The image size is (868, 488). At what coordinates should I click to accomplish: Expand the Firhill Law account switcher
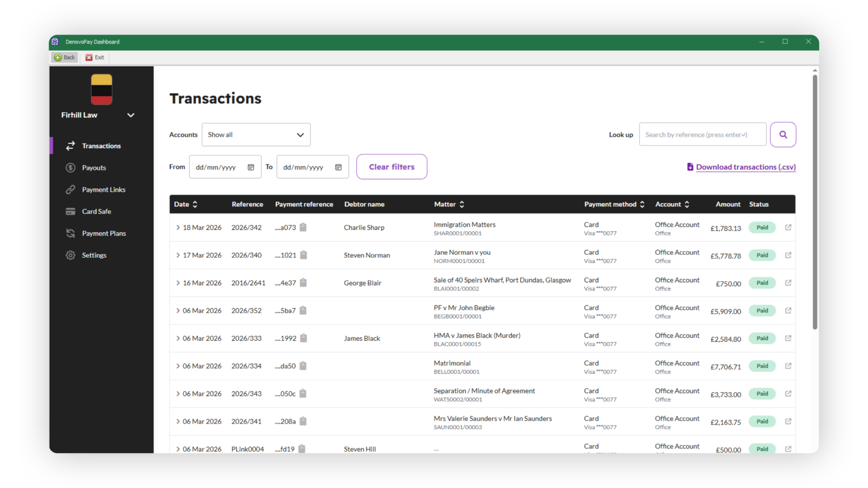tap(131, 115)
